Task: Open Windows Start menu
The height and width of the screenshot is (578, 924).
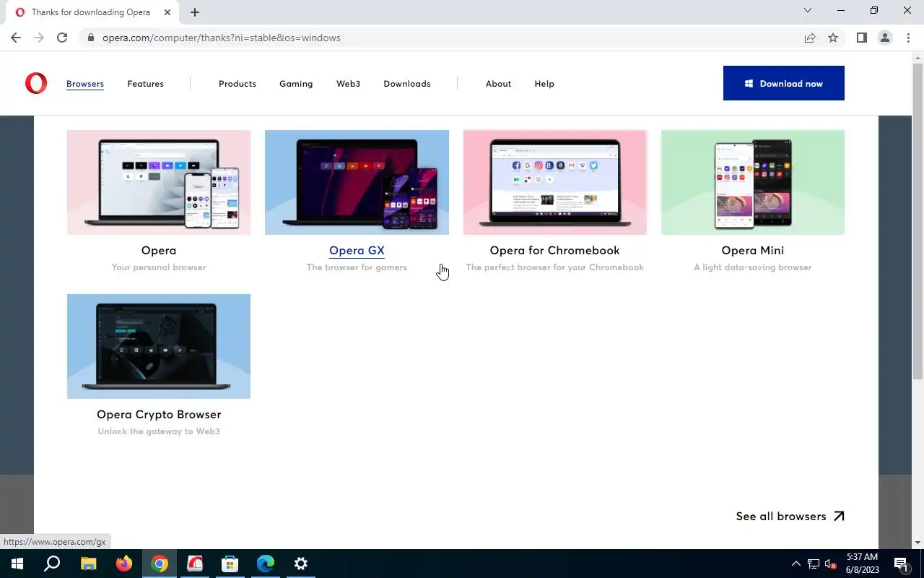Action: coord(17,564)
